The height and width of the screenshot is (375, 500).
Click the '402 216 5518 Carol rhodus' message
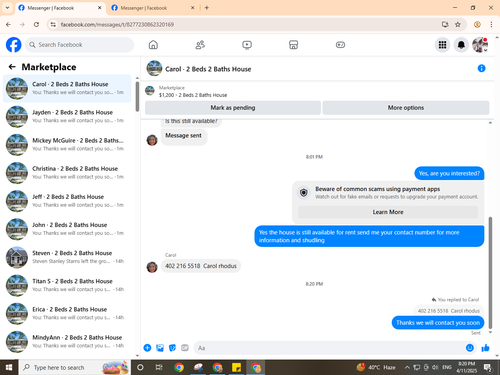pyautogui.click(x=201, y=266)
